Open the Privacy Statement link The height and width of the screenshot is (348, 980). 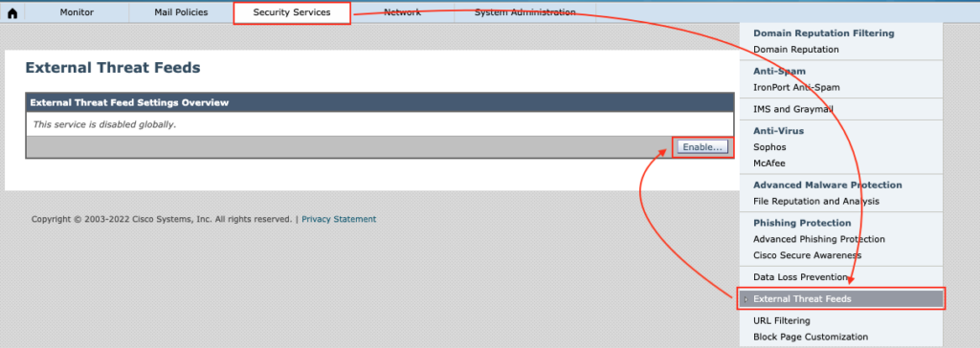[x=339, y=219]
